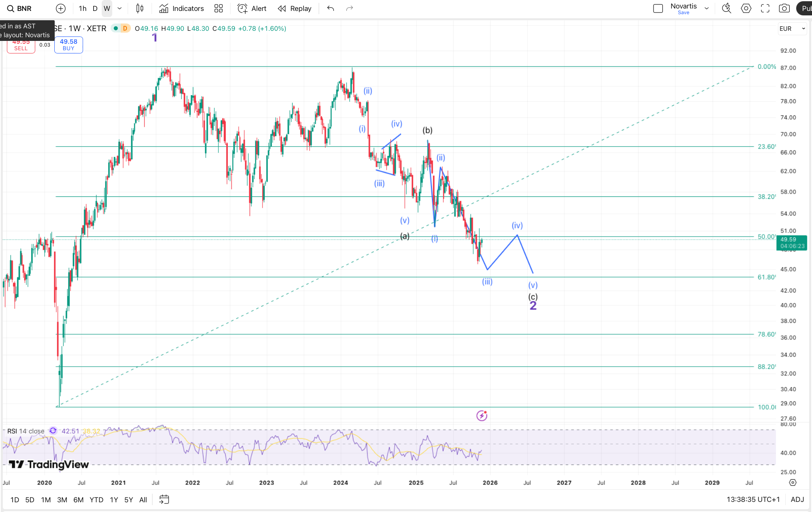Open the candlestick chart type selector
The height and width of the screenshot is (512, 812).
140,9
